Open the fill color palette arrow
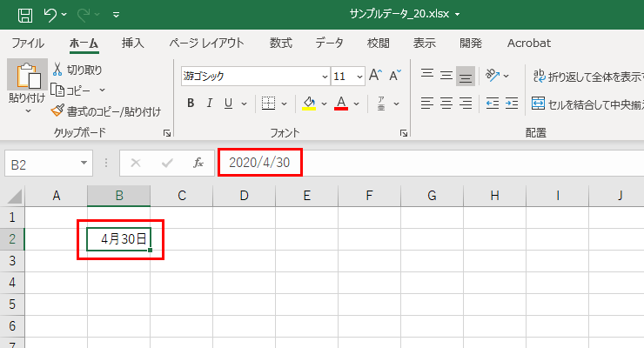This screenshot has width=644, height=348. point(324,104)
